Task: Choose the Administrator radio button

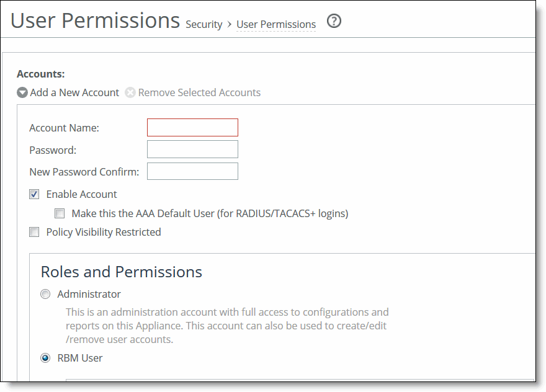Action: pyautogui.click(x=45, y=294)
